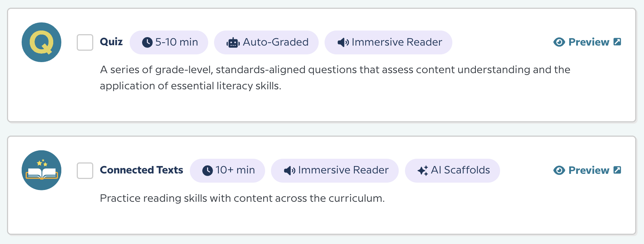This screenshot has width=644, height=244.
Task: Click the robot icon in Auto-Graded tag
Action: click(233, 43)
